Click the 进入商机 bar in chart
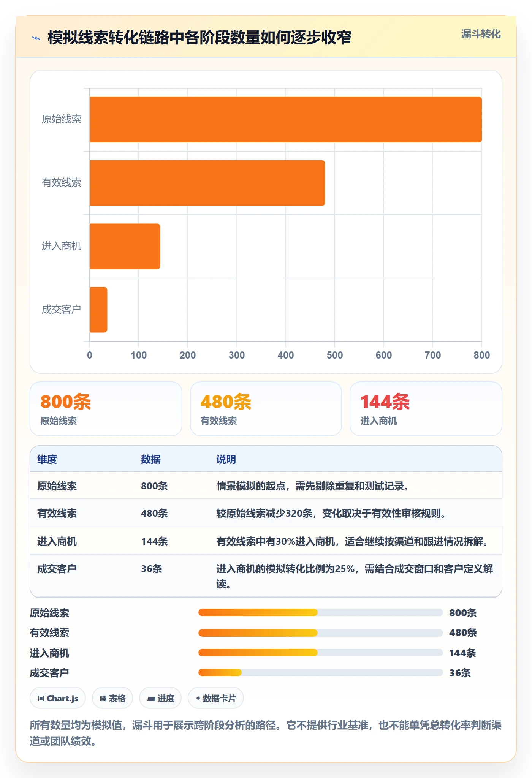This screenshot has height=778, width=532. (125, 246)
